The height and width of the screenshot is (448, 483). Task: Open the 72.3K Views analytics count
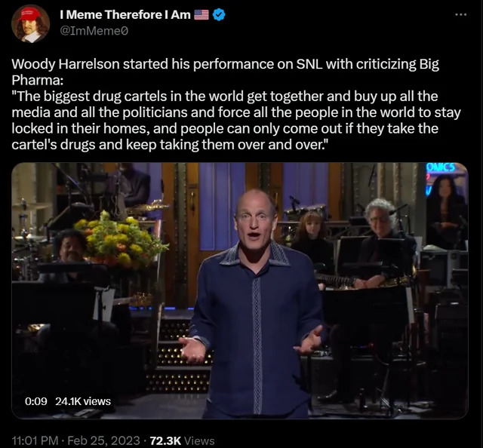click(182, 440)
